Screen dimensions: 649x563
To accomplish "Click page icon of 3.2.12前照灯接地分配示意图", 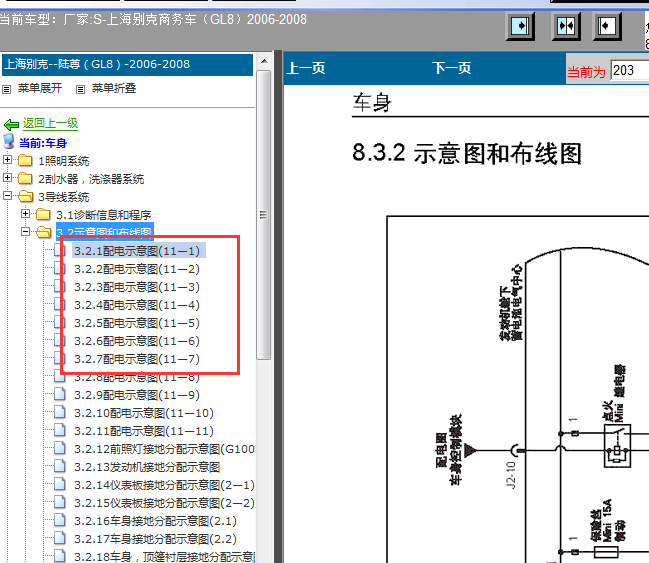I will (x=60, y=448).
